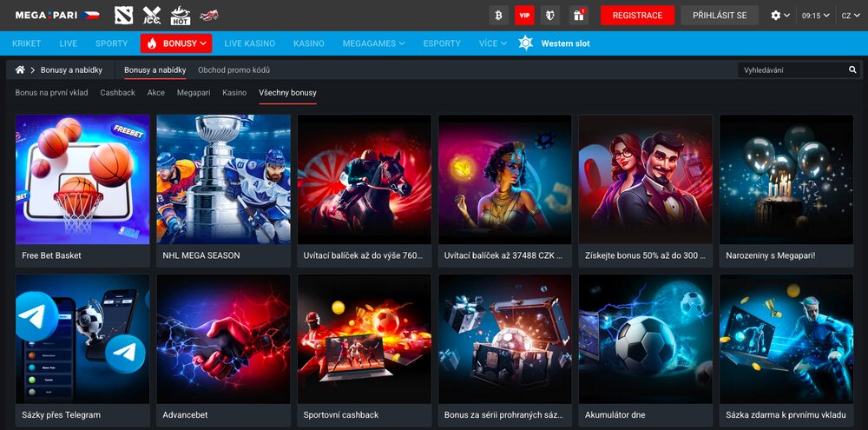Click Sázka zdarma k prvnímu vkladu title
The image size is (868, 430).
tap(786, 415)
